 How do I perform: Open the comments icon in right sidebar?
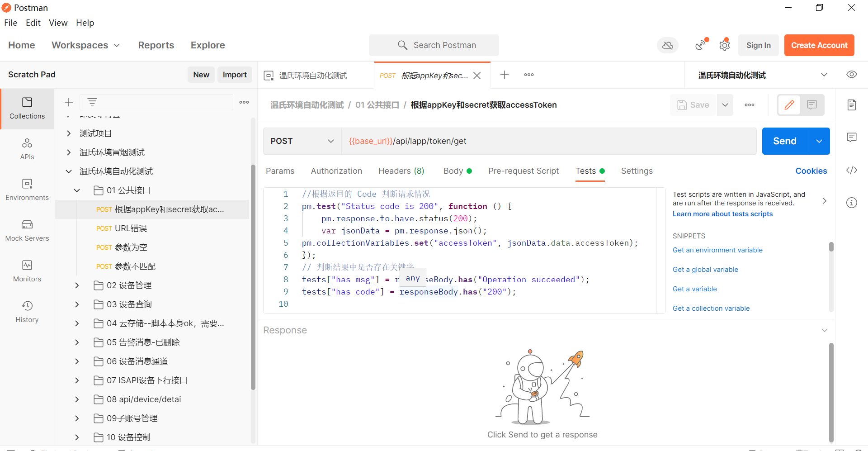click(852, 138)
